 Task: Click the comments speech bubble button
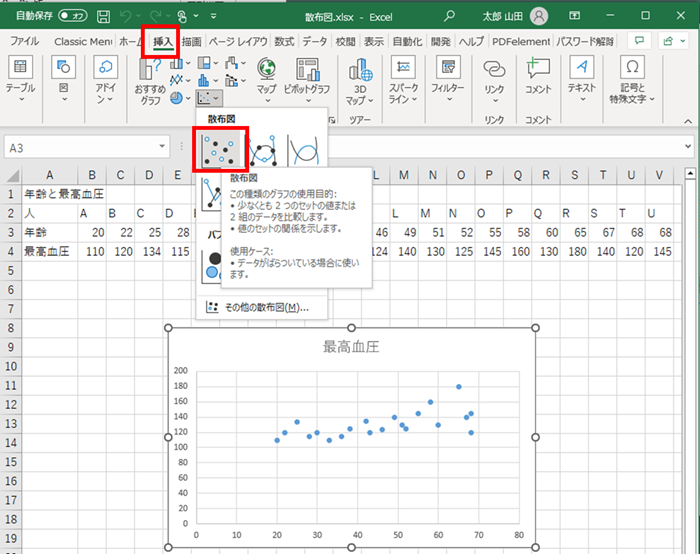click(x=639, y=41)
